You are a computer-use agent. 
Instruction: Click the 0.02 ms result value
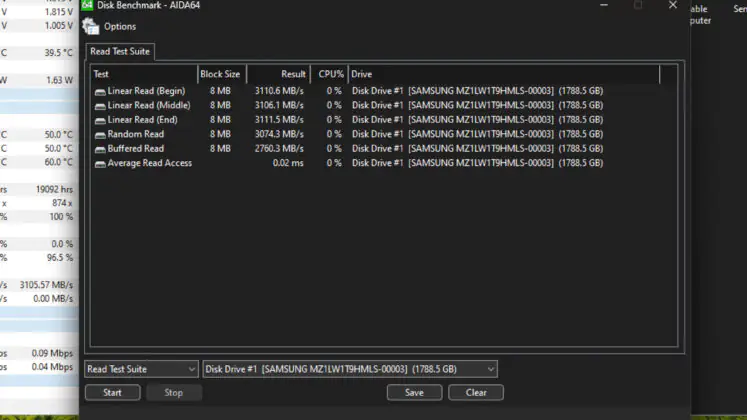tap(288, 163)
